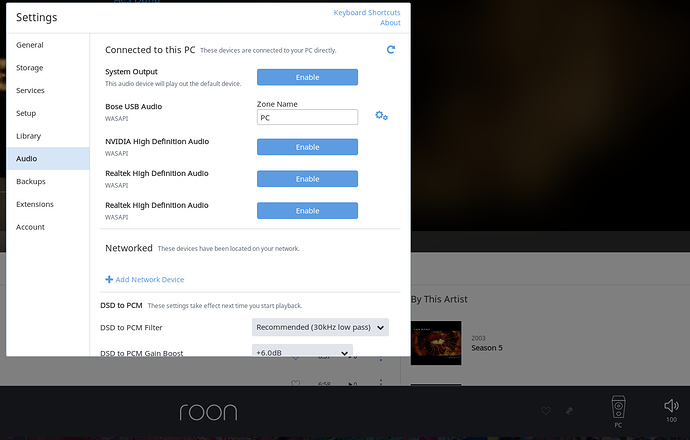The image size is (690, 440).
Task: Click Add Network Device link
Action: coord(150,279)
